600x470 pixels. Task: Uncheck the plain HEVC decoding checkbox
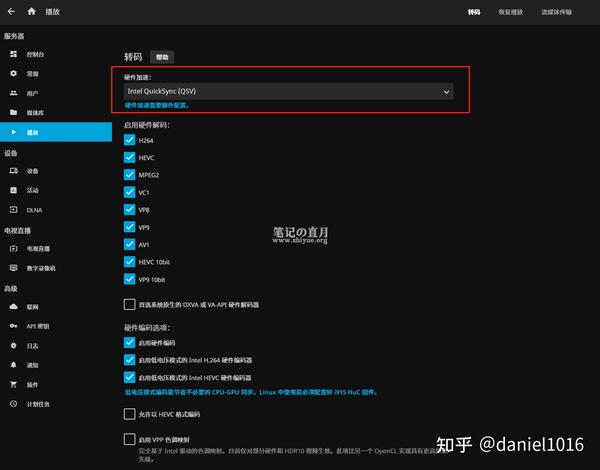click(129, 157)
